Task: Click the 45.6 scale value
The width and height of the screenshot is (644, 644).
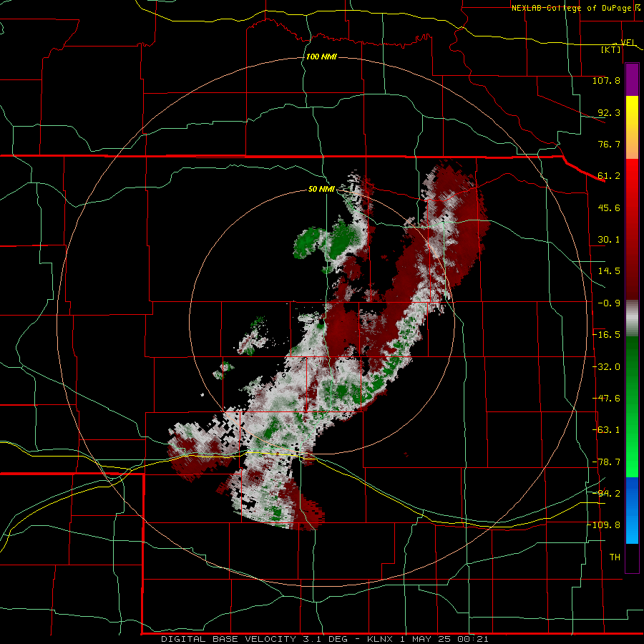Action: (609, 208)
